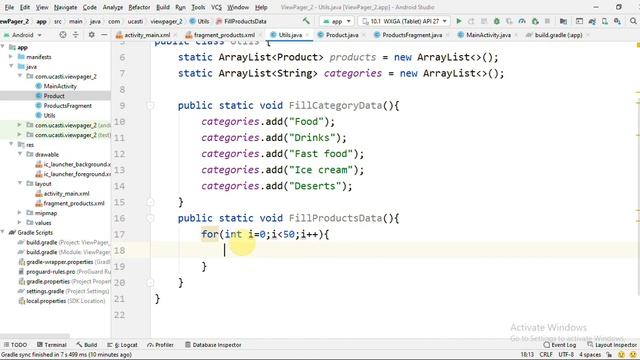Collapse the drawable folder
This screenshot has height=360, width=640.
tap(20, 154)
